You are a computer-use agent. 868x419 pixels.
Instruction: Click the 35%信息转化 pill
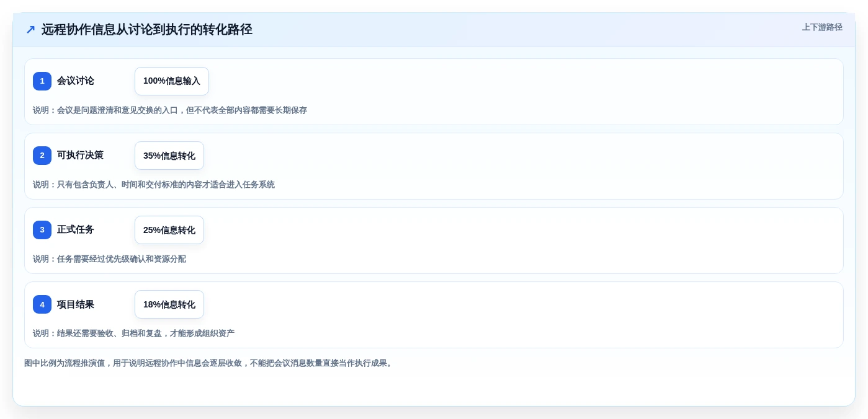coord(169,156)
